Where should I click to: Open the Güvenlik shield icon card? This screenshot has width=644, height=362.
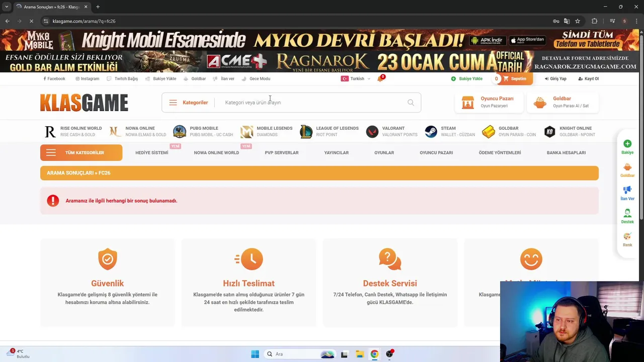tap(107, 259)
